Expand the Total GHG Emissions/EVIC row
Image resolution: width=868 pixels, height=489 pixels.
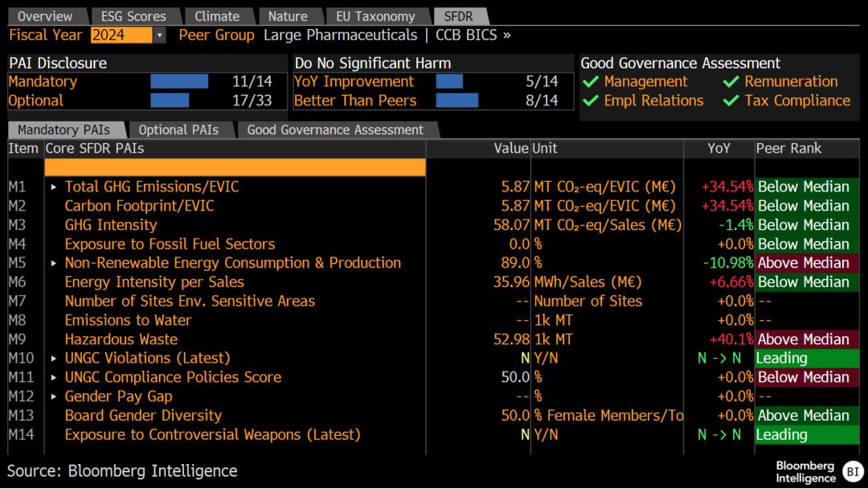pos(54,187)
